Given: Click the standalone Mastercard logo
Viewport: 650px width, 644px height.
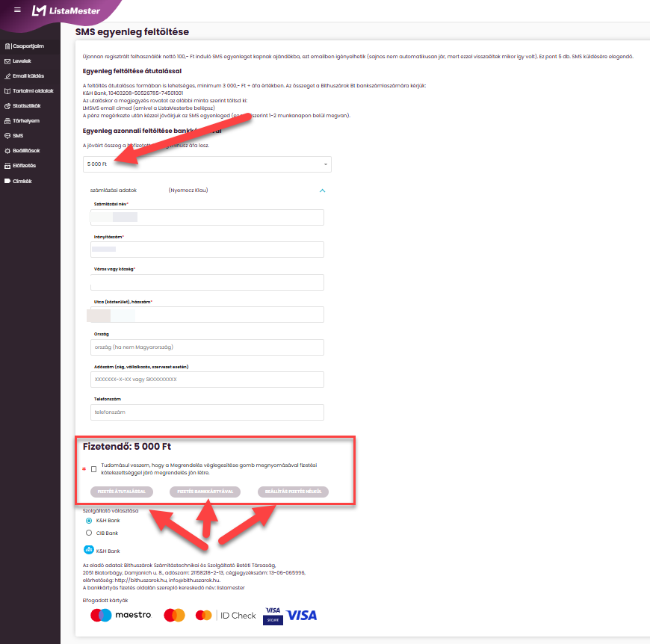Looking at the screenshot, I should (174, 615).
